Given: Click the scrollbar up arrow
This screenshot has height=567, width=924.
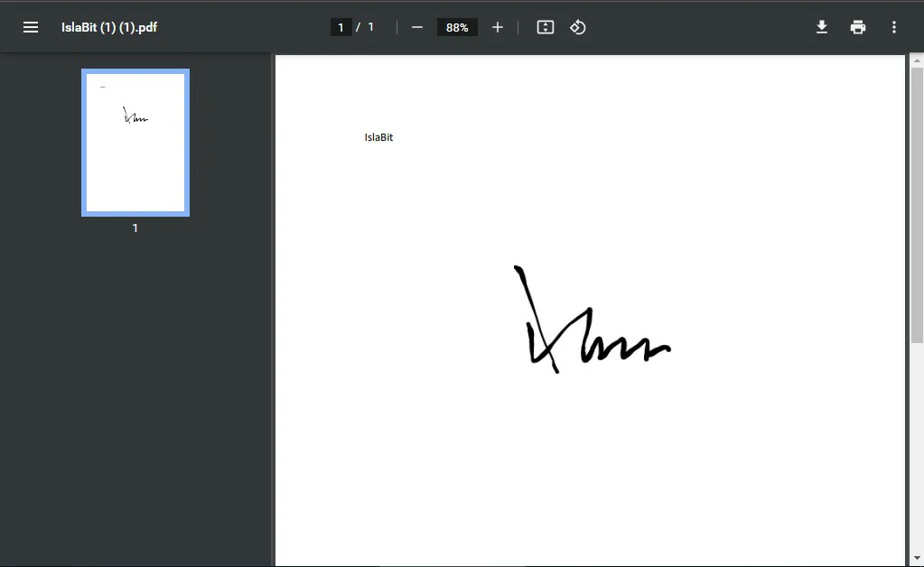Looking at the screenshot, I should coord(917,60).
